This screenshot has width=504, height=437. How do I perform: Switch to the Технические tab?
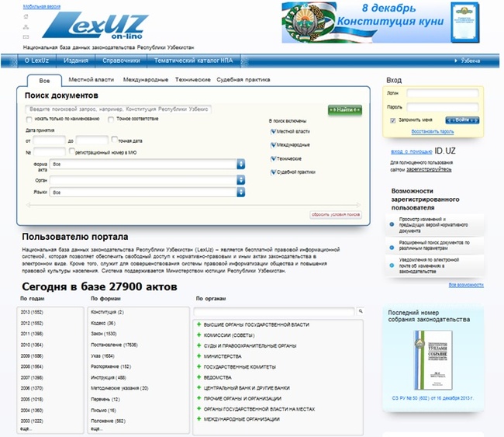coord(193,79)
